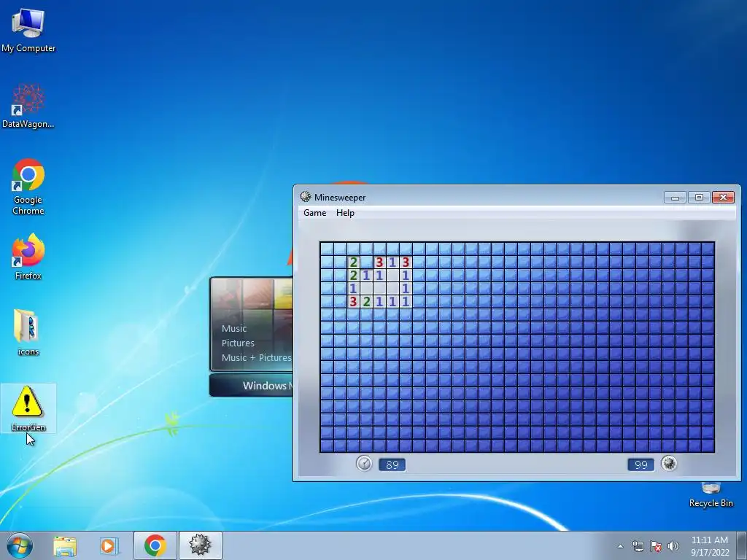This screenshot has height=560, width=747.
Task: Click the green 2 in bottom number row
Action: point(366,301)
